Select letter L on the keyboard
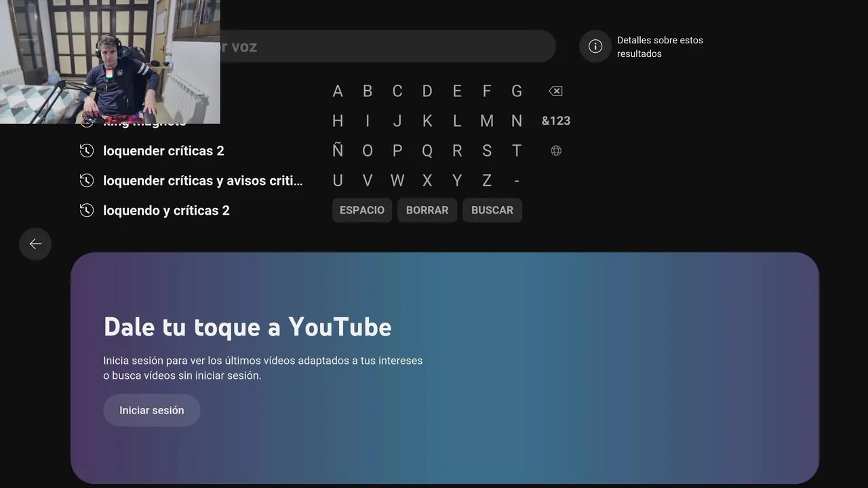Screen dimensions: 868x488 pyautogui.click(x=457, y=121)
